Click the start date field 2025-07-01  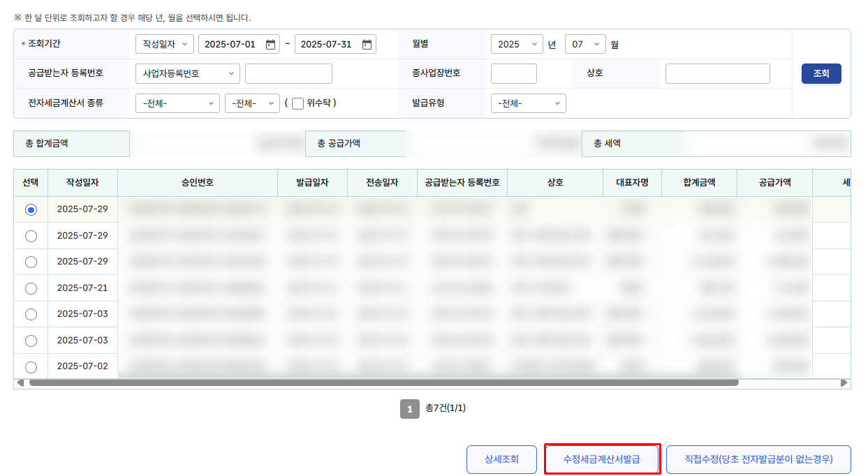[x=239, y=44]
